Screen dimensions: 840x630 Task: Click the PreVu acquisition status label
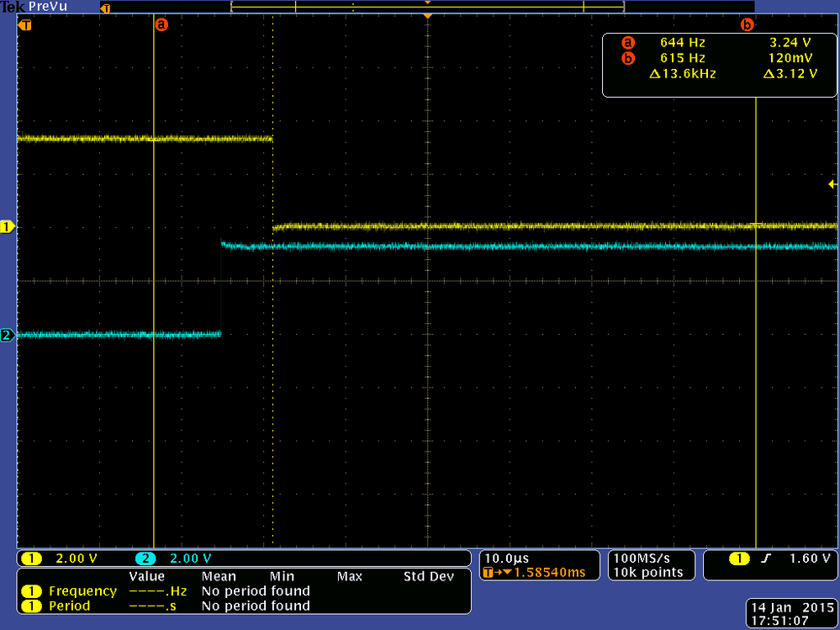point(48,7)
